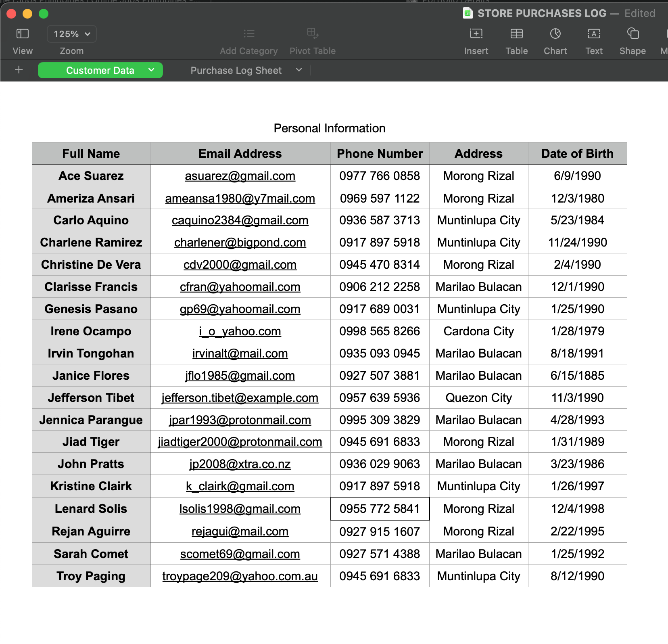
Task: Select the Phone Number header cell
Action: coord(380,153)
